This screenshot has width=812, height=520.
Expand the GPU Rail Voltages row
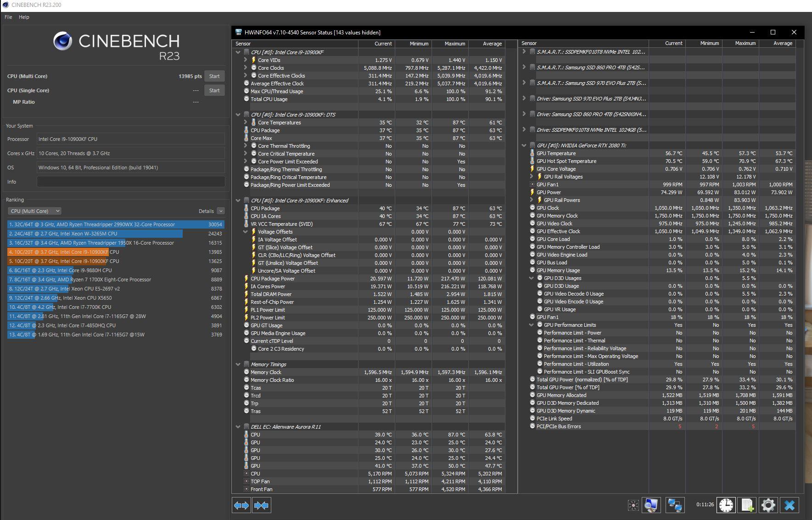[532, 177]
